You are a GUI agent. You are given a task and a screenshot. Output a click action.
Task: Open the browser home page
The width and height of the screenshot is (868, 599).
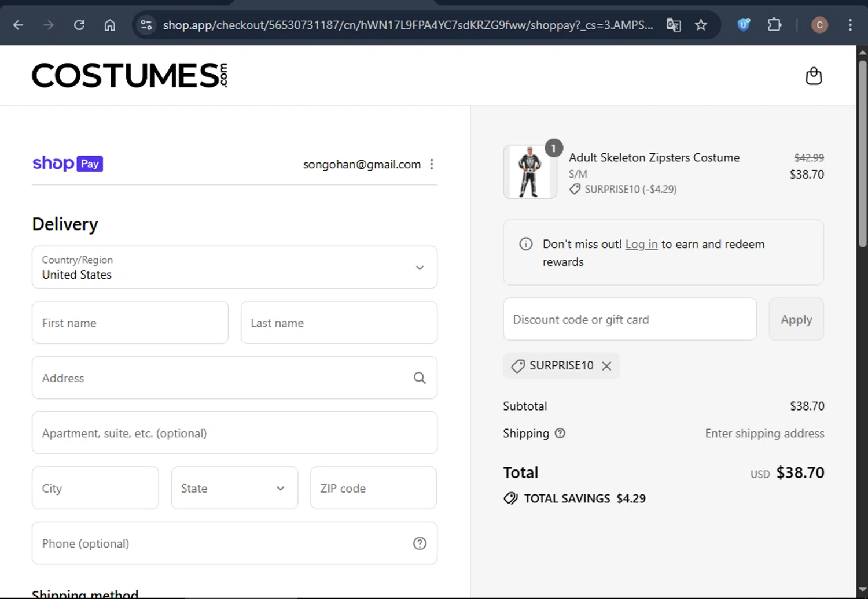110,25
